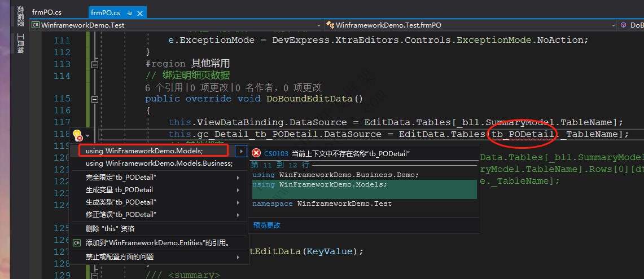Screen dimensions: 644x279
Task: Toggle the pin icon on the frmPO.cs tab
Action: click(129, 13)
